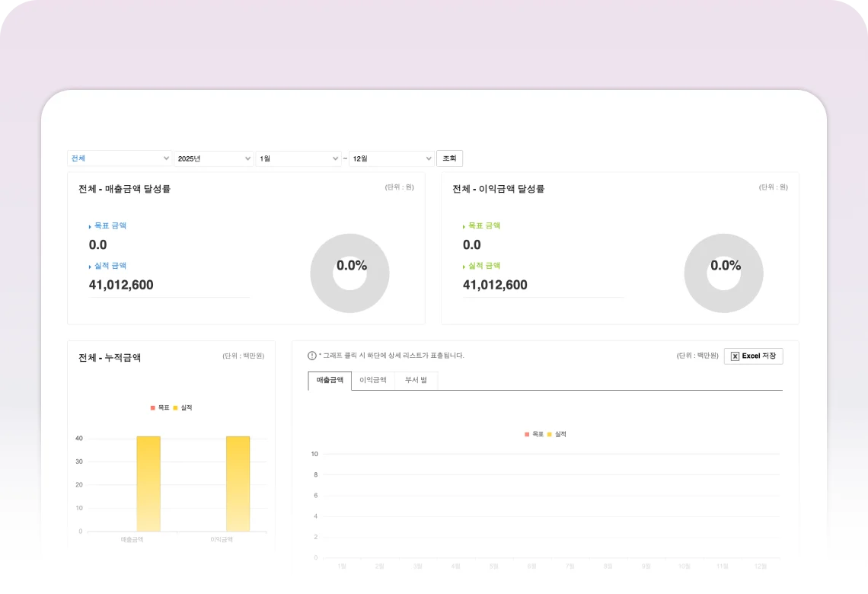Click the 매출금액 달성률 donut chart

349,292
